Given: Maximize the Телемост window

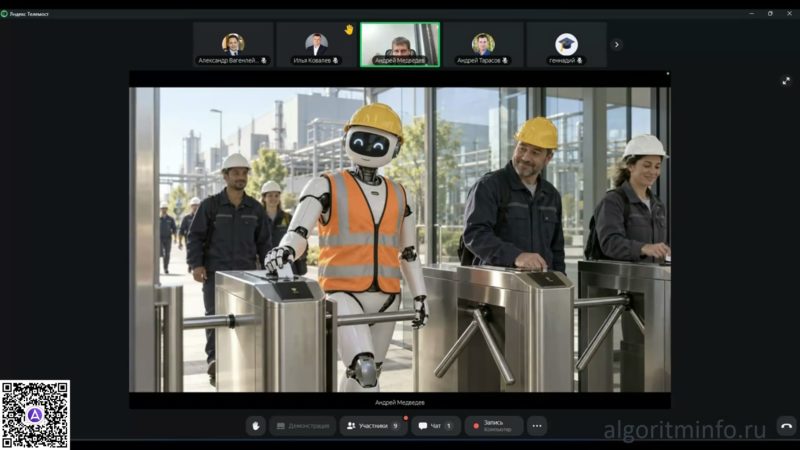Looking at the screenshot, I should click(x=770, y=13).
